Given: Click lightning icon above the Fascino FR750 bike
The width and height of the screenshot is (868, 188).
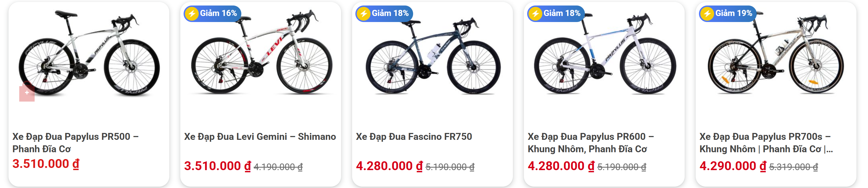Looking at the screenshot, I should [x=364, y=14].
